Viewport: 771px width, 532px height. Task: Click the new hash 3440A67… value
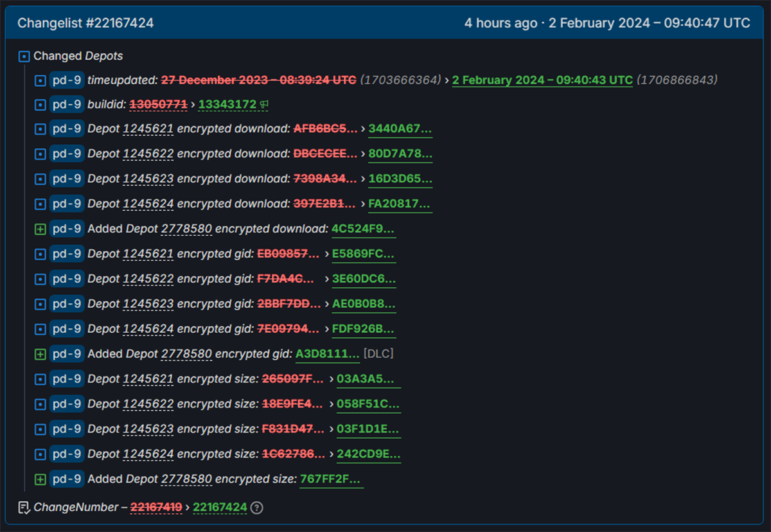point(400,129)
